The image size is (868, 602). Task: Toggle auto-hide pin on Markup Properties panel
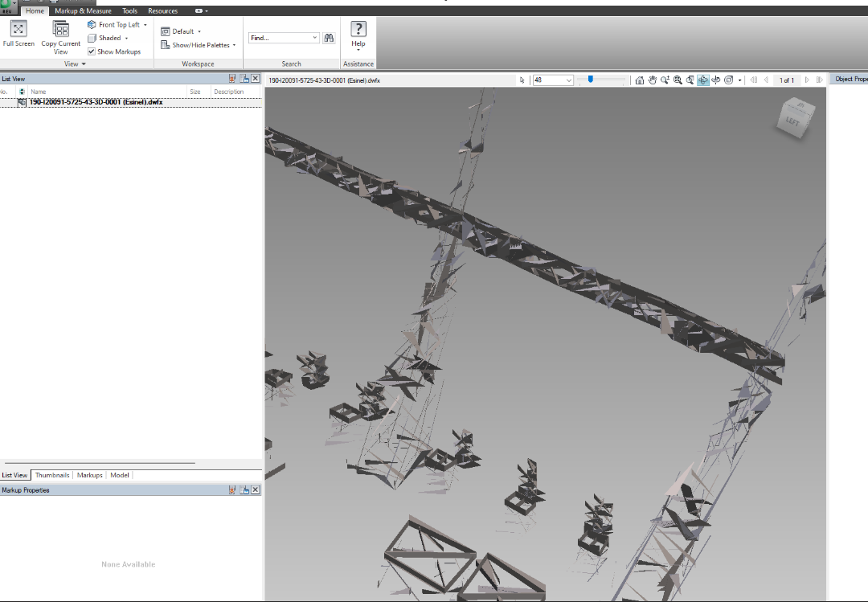(232, 490)
